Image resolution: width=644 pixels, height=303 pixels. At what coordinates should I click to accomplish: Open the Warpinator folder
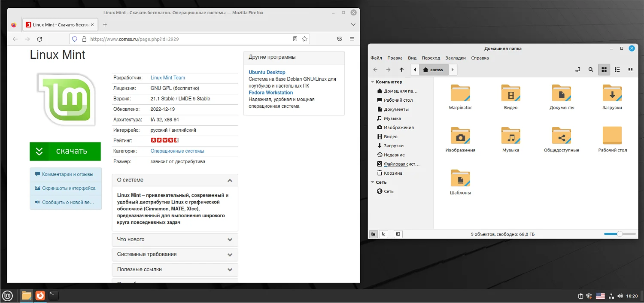coord(460,94)
